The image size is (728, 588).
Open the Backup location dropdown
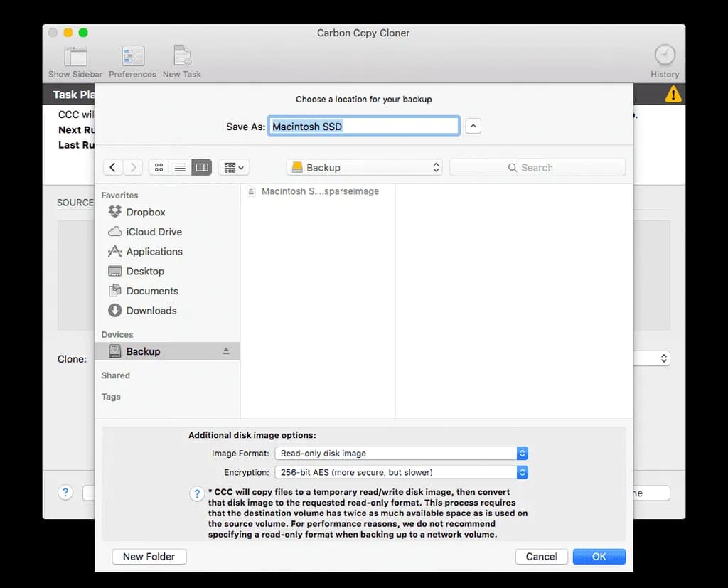click(364, 168)
